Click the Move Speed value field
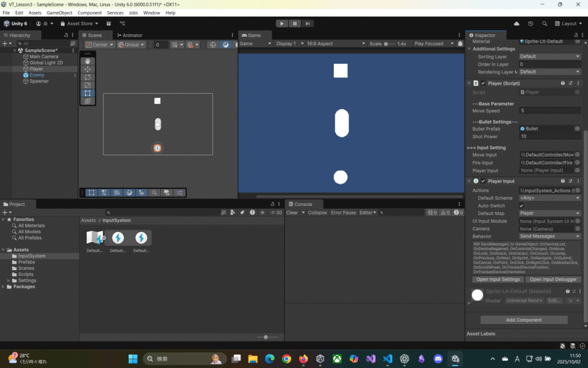This screenshot has width=588, height=368. point(550,110)
